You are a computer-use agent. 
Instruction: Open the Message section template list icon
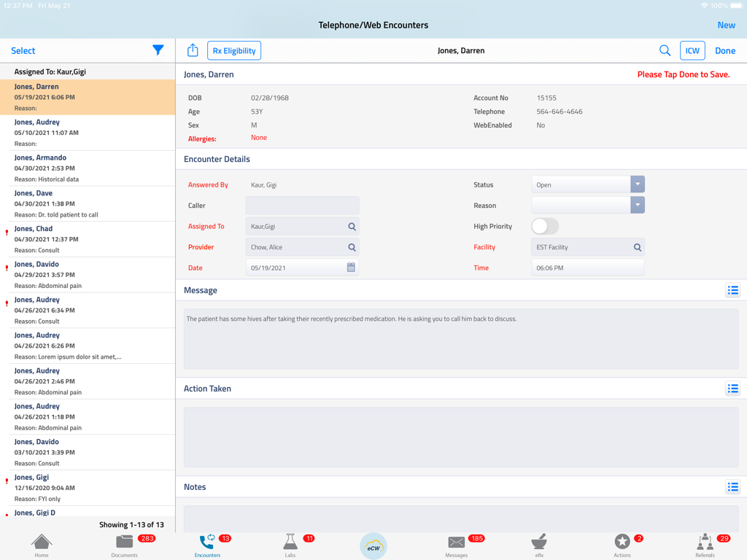[733, 290]
